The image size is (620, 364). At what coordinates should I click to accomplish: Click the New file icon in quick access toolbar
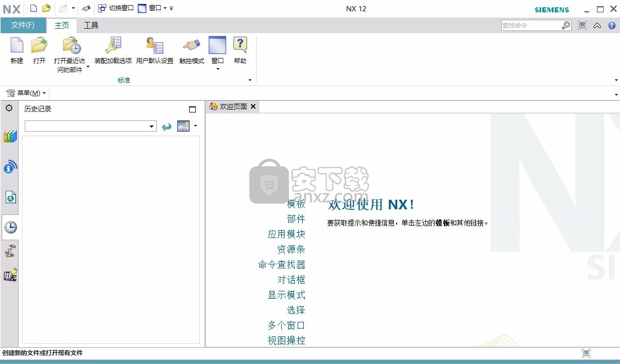[x=34, y=8]
